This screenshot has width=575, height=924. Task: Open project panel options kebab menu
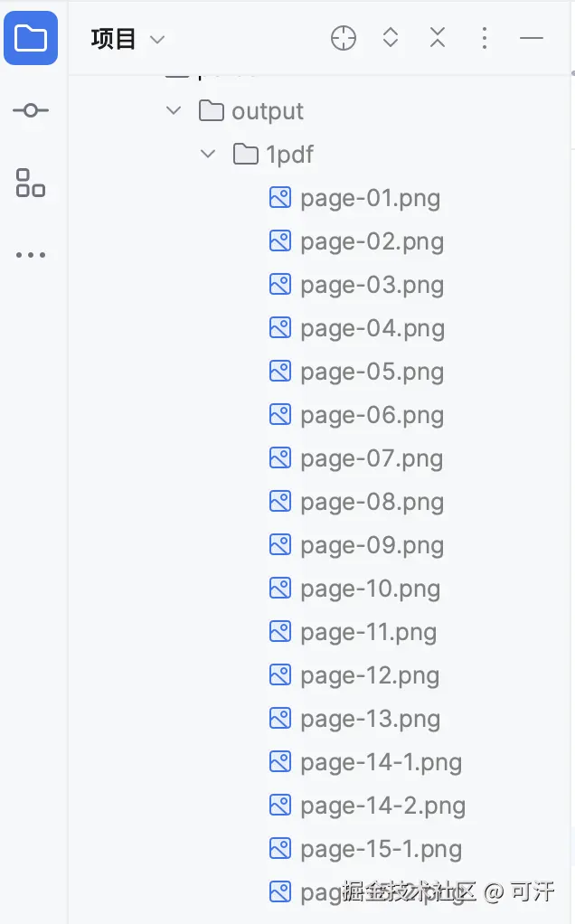(x=485, y=38)
